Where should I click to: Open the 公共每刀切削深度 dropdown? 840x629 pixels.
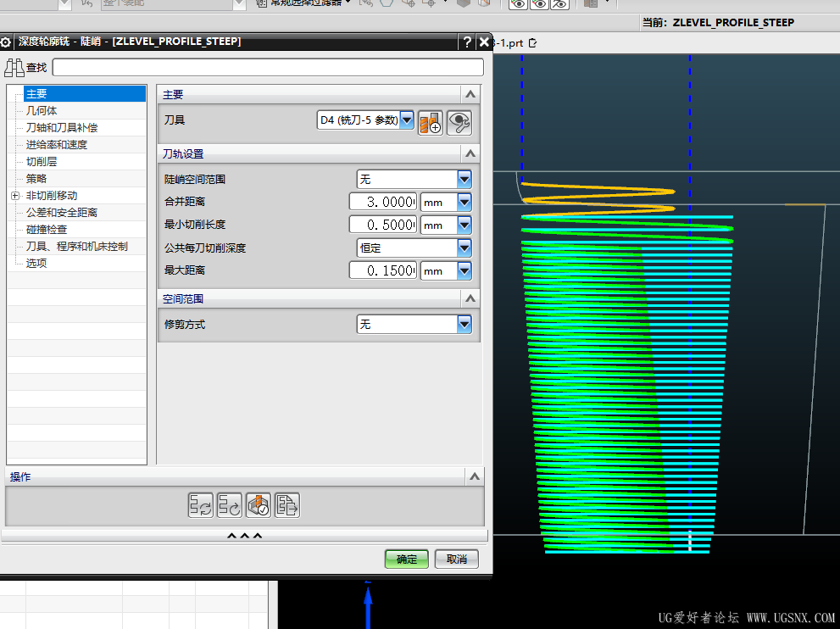click(x=464, y=248)
